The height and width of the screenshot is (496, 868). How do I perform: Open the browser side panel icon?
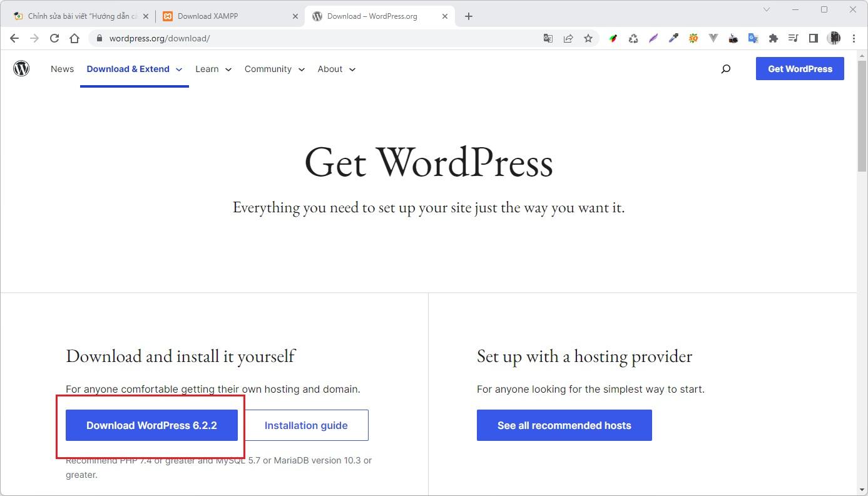814,38
